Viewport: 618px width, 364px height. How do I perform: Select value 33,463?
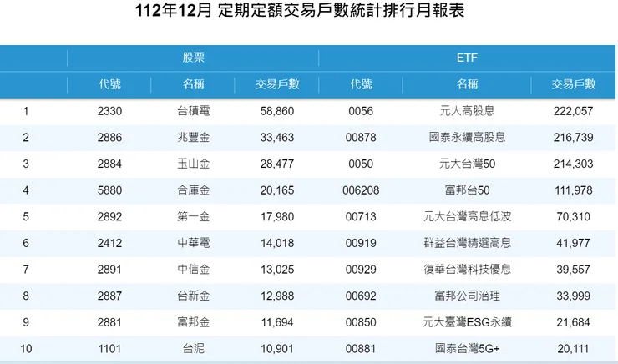coord(276,138)
